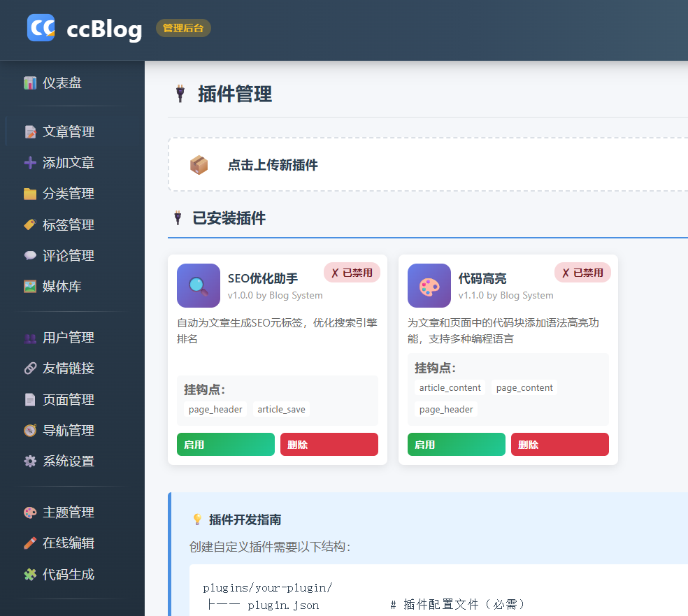This screenshot has height=616, width=688.
Task: Delete the 代码高亮 plugin
Action: pos(560,445)
